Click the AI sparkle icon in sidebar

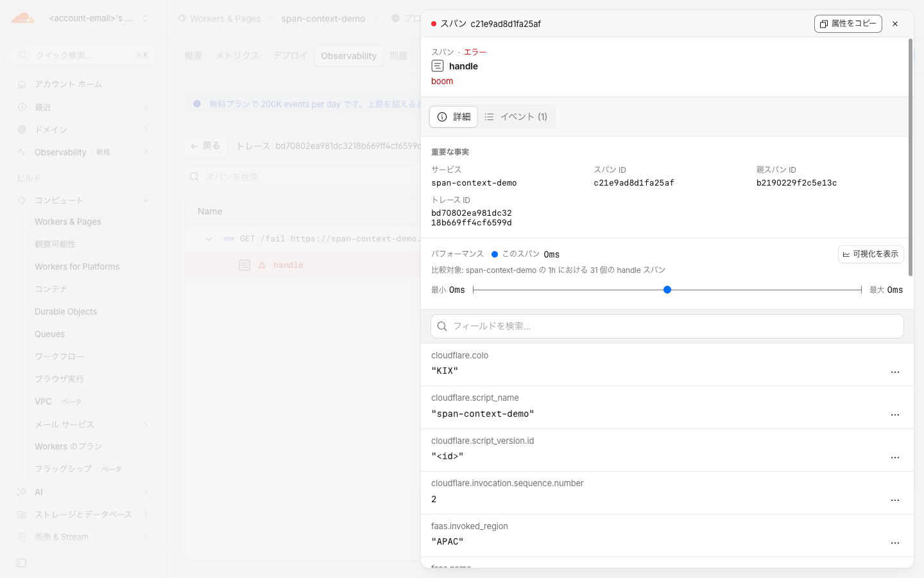(x=22, y=492)
